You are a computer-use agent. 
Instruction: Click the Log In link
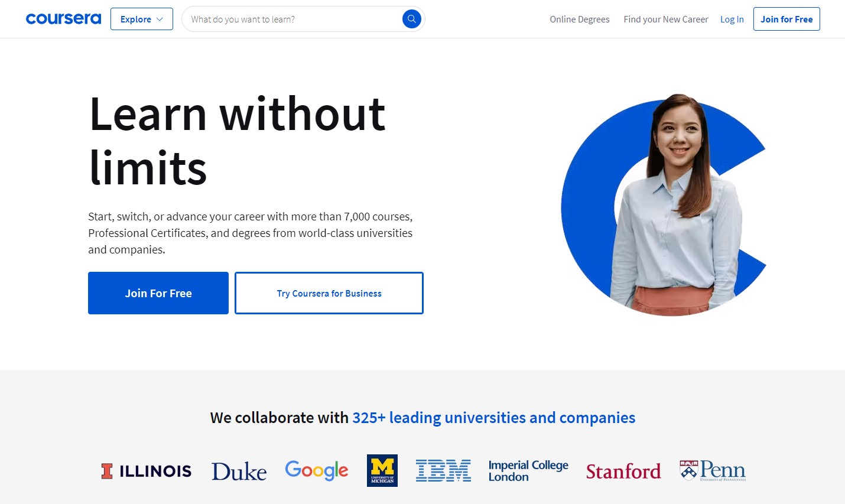click(x=732, y=19)
